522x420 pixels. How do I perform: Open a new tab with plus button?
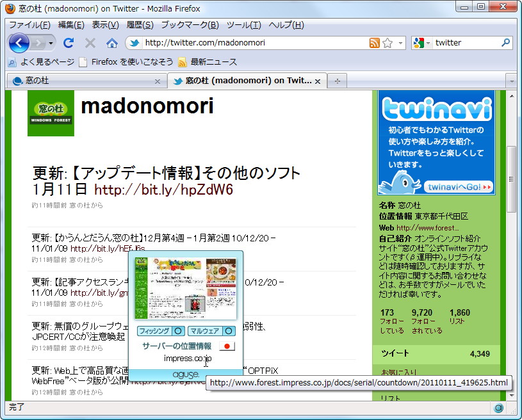(x=338, y=81)
